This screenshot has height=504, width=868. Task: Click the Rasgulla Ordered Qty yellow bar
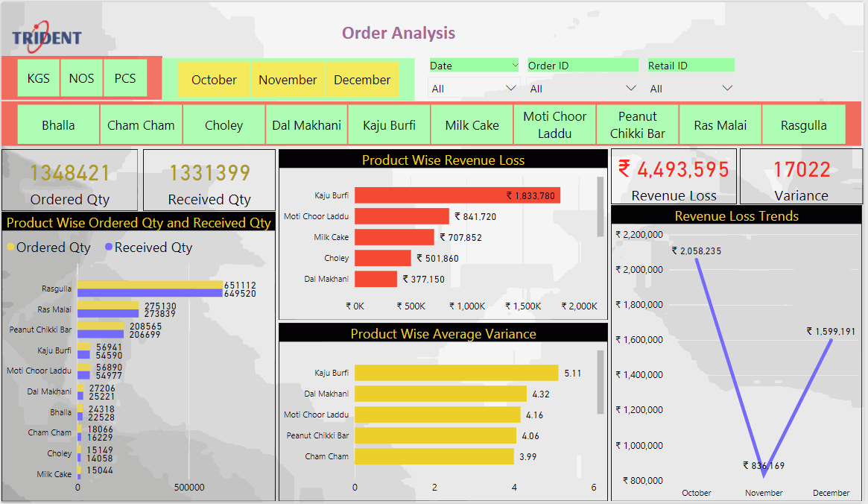tap(150, 285)
